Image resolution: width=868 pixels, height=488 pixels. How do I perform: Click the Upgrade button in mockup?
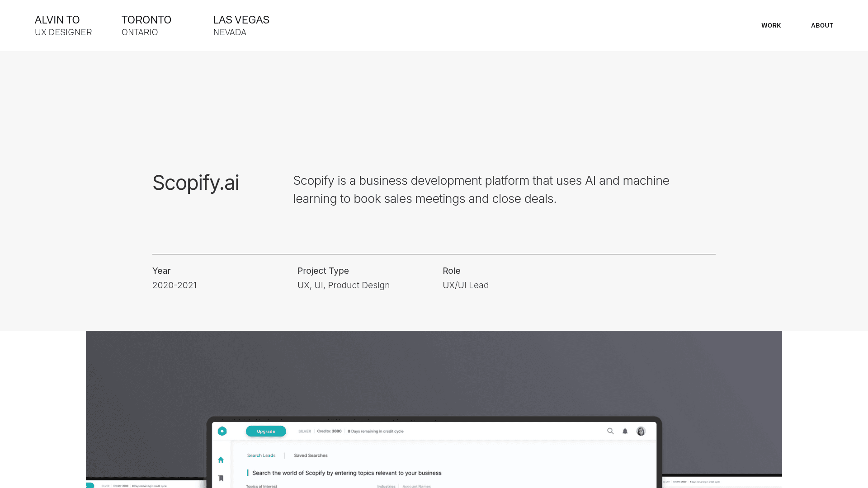pos(266,431)
